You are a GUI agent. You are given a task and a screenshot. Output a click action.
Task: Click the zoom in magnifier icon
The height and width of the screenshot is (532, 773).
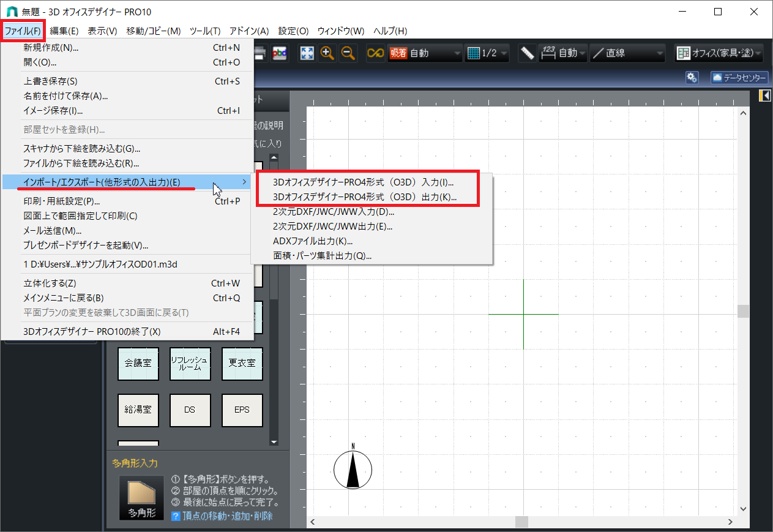point(327,53)
